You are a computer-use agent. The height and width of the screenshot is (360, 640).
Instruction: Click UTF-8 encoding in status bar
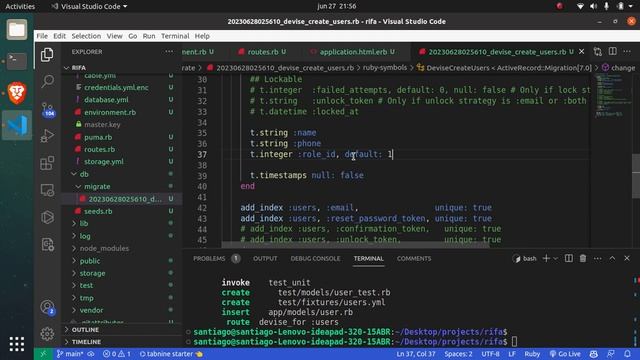click(x=490, y=354)
